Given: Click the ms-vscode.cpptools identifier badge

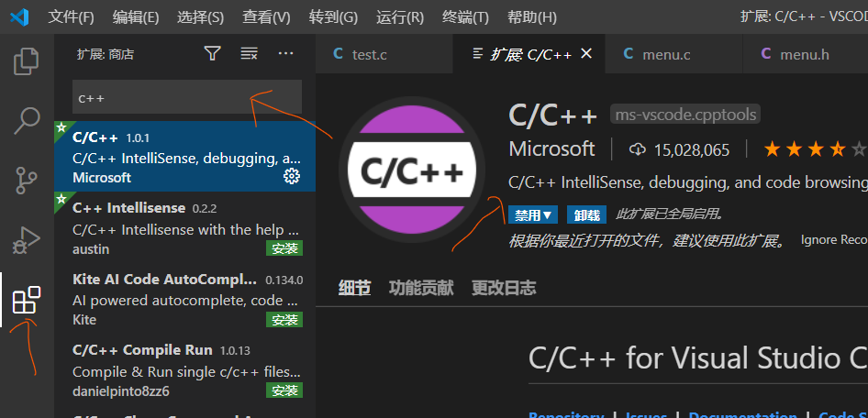Looking at the screenshot, I should point(685,115).
